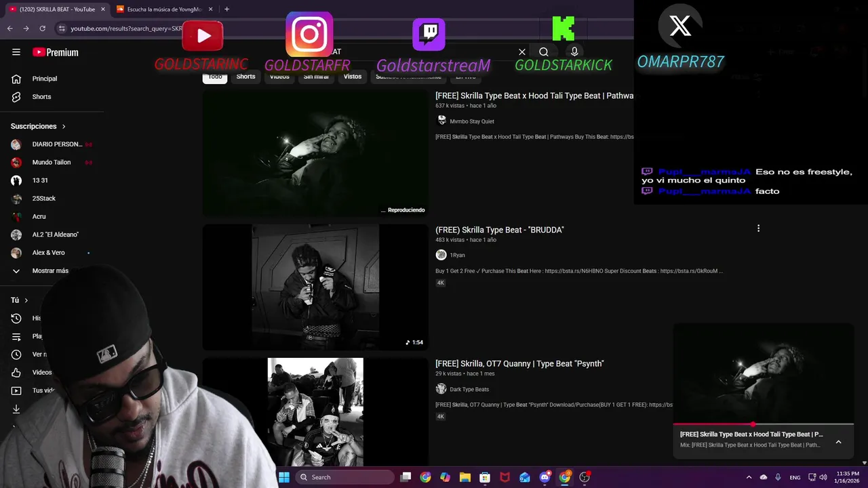The width and height of the screenshot is (868, 488).
Task: Switch to the SKRILLA BEAT YouTube tab
Action: point(56,9)
